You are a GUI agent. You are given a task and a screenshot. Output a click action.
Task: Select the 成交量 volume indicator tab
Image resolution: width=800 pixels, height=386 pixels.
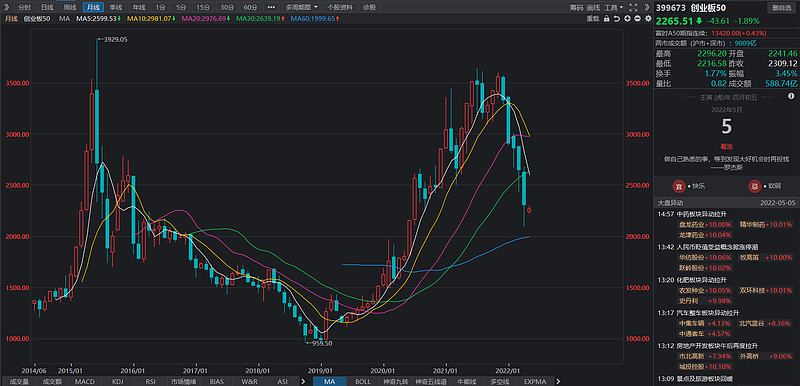point(19,381)
